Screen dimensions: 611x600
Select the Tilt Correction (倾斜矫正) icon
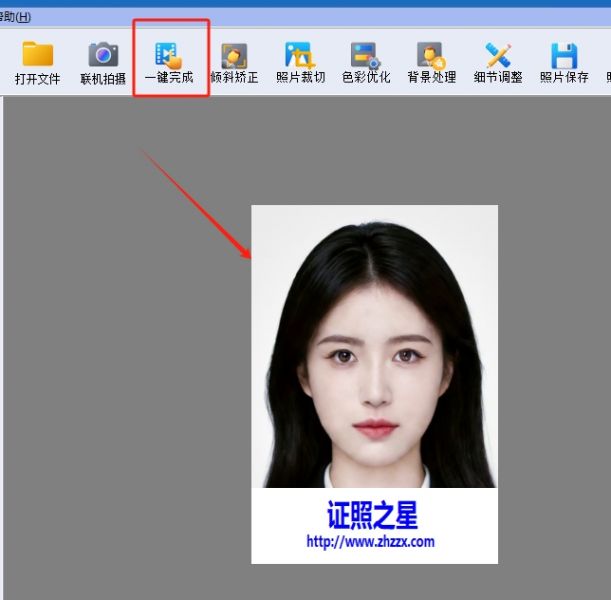(x=234, y=54)
